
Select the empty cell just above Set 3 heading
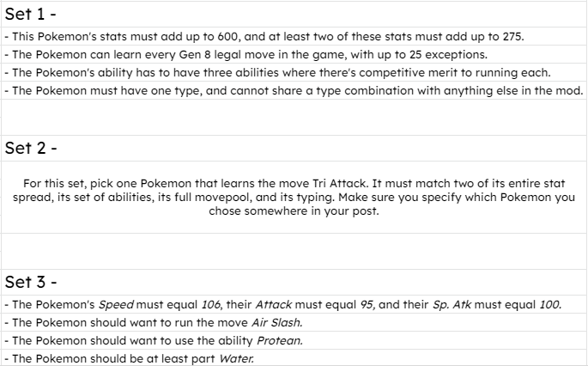(294, 250)
